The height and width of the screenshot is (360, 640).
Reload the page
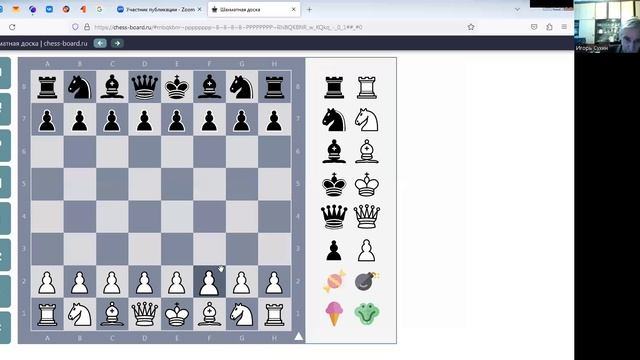pos(12,27)
